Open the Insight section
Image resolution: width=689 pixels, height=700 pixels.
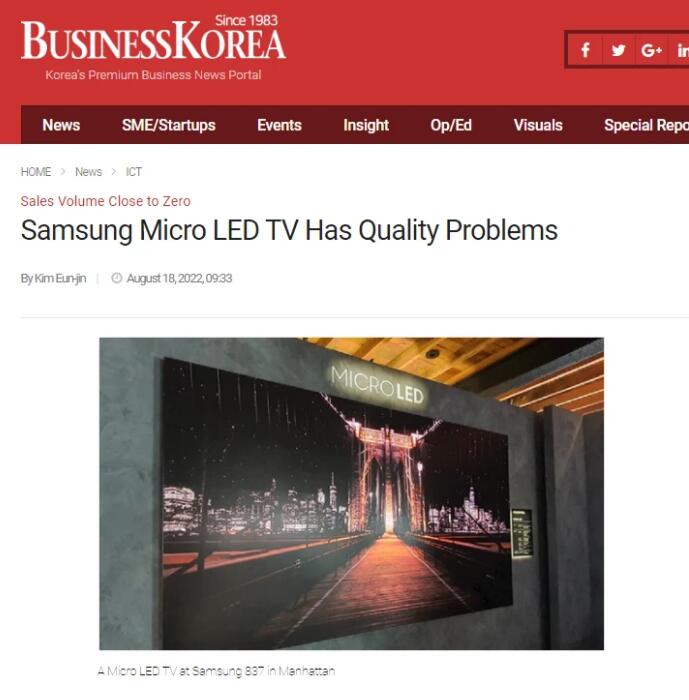pos(366,125)
